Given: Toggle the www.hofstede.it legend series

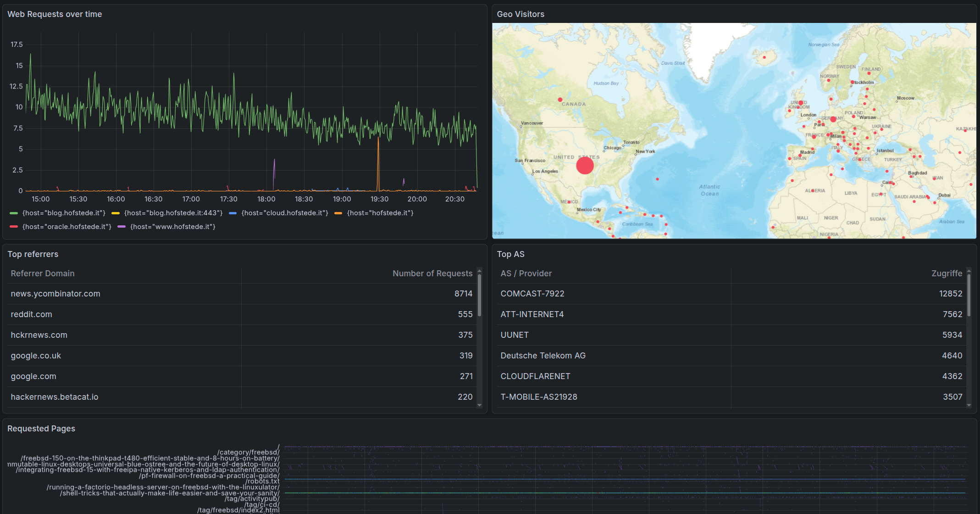Looking at the screenshot, I should [172, 227].
